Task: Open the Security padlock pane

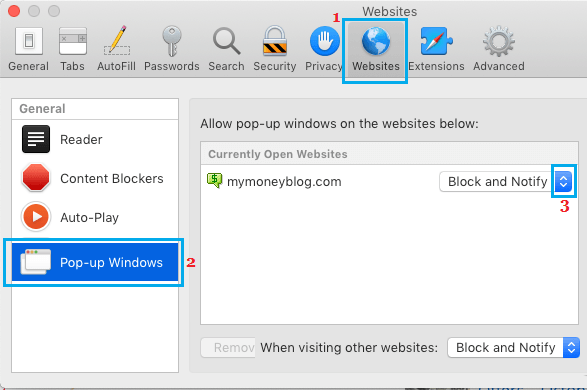Action: 275,49
